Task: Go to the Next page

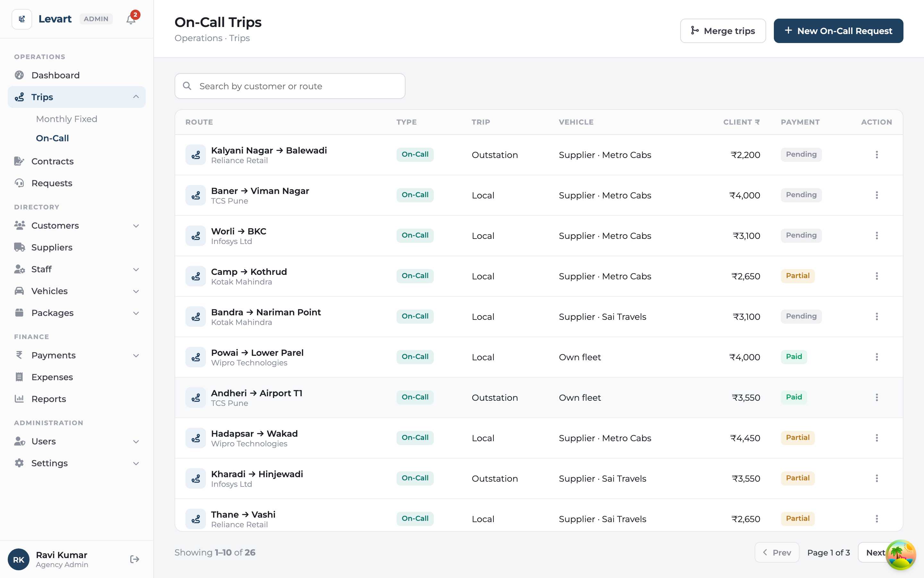Action: coord(875,552)
